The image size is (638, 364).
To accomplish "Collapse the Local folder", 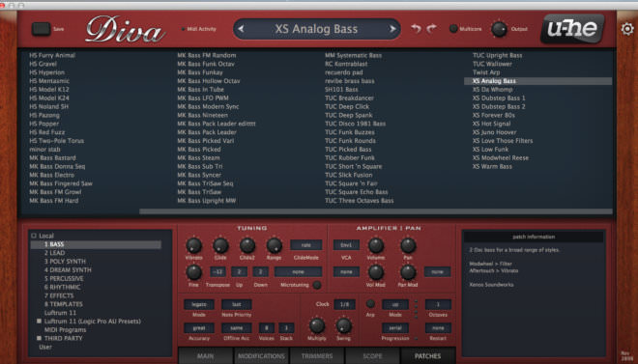I will click(x=34, y=236).
